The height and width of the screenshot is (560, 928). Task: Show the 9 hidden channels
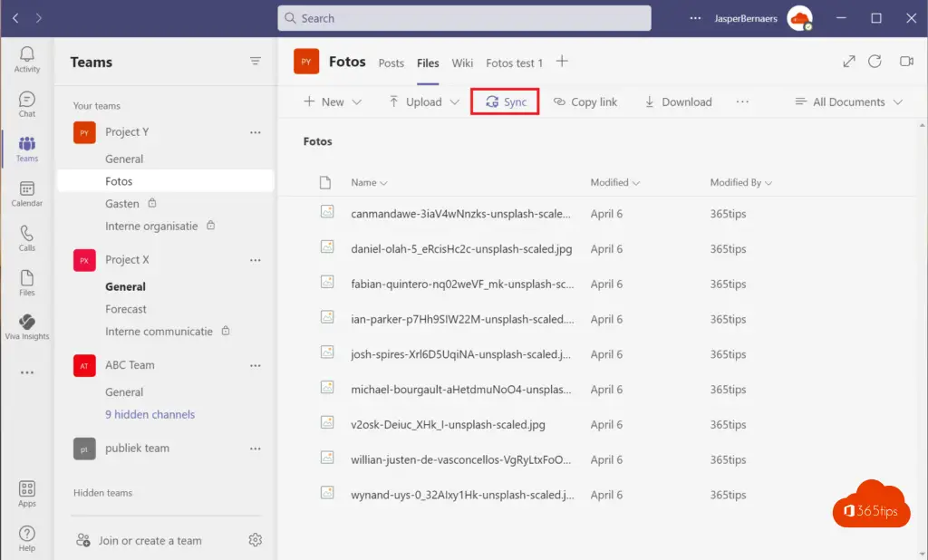click(150, 414)
